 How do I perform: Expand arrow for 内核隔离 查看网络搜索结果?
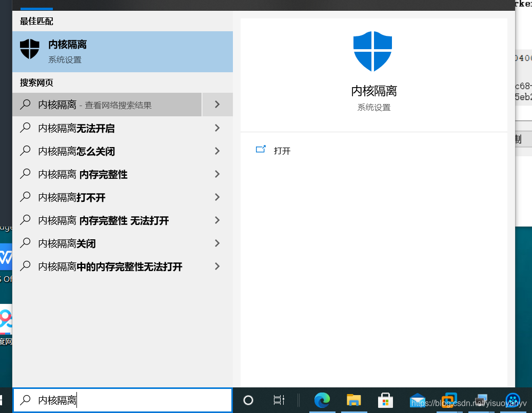[x=218, y=105]
